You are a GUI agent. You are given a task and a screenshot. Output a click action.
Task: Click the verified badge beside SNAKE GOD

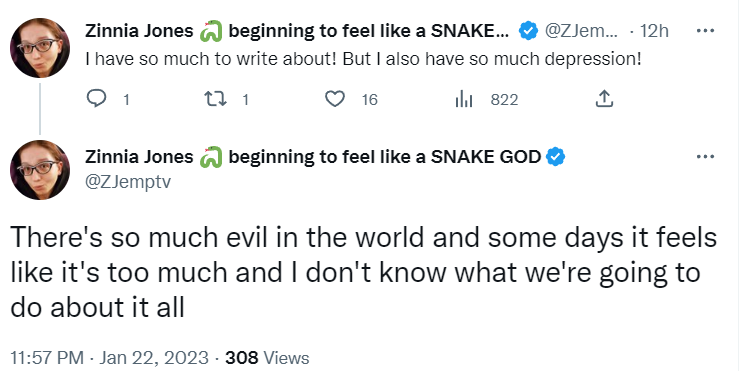pyautogui.click(x=555, y=157)
